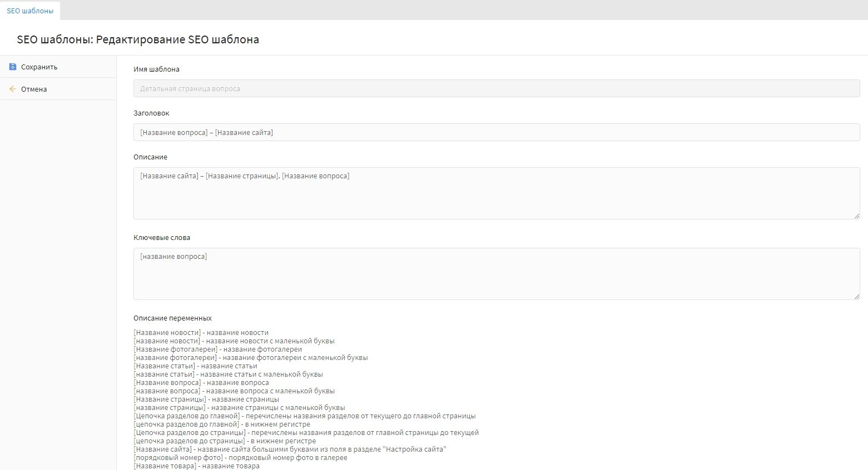The image size is (868, 470).
Task: Click the Описание переменных heading
Action: click(x=172, y=318)
